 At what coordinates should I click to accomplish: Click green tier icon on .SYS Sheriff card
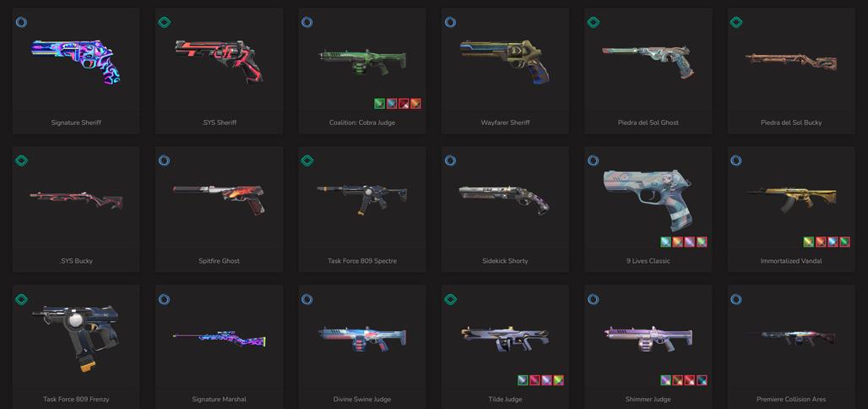tap(164, 22)
